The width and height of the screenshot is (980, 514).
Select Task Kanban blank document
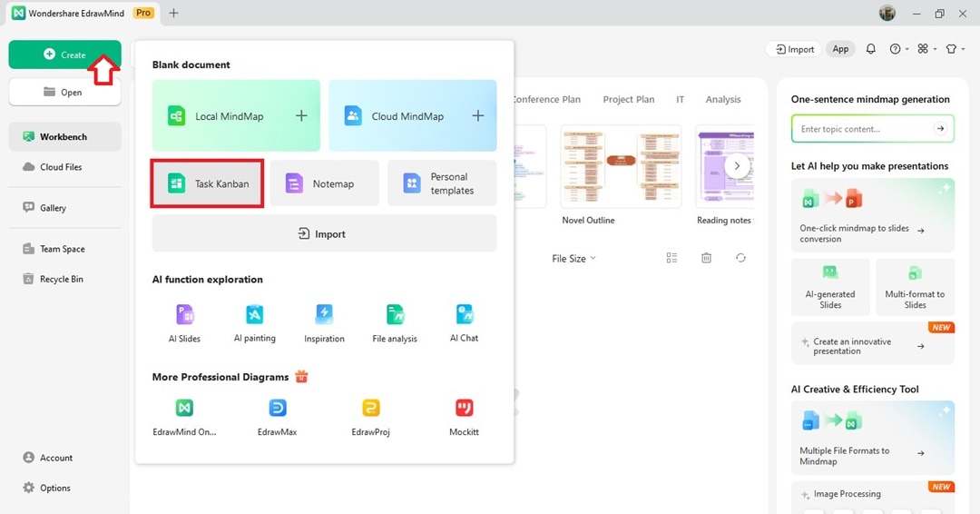(x=207, y=183)
